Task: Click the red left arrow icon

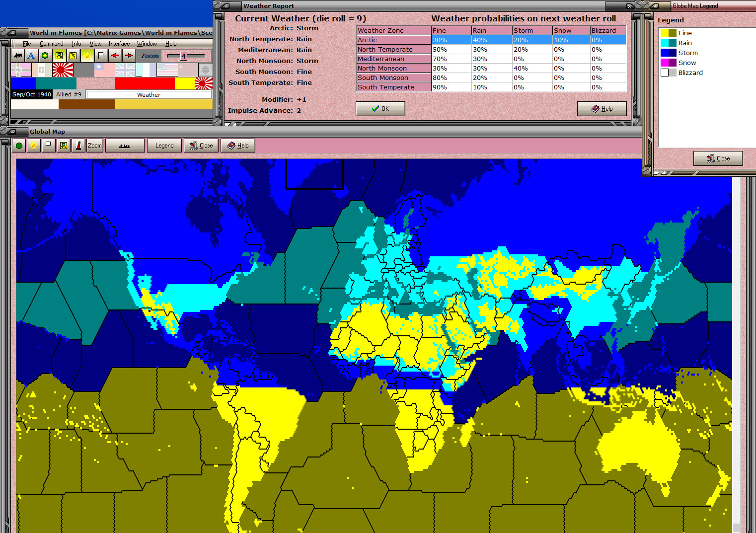Action: tap(115, 56)
